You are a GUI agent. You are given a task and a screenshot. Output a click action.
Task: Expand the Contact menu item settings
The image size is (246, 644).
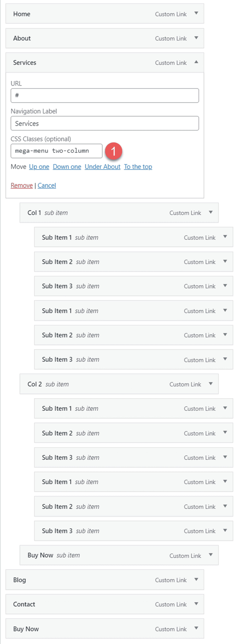point(196,604)
